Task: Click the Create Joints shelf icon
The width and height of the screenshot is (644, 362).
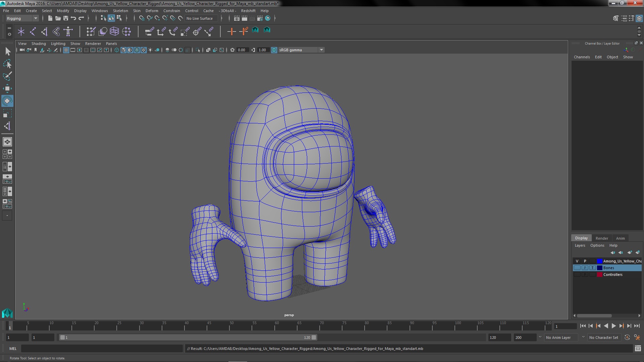Action: pyautogui.click(x=33, y=32)
